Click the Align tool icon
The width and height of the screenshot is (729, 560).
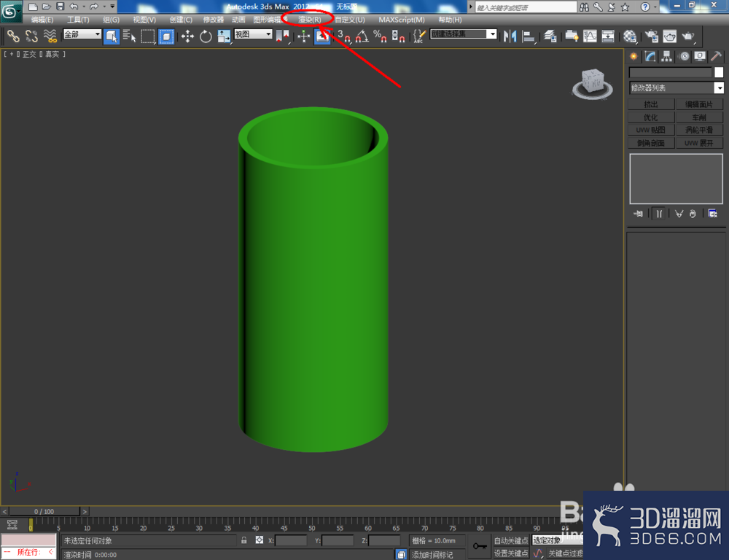(x=529, y=36)
